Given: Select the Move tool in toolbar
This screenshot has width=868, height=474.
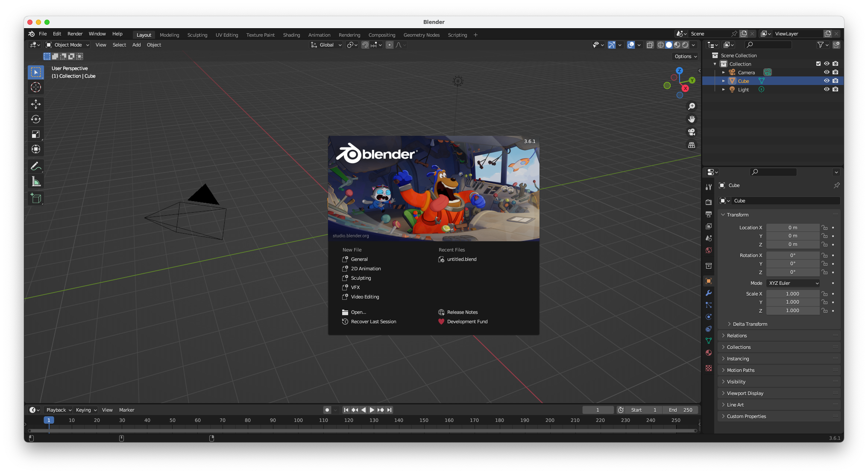Looking at the screenshot, I should pos(36,104).
